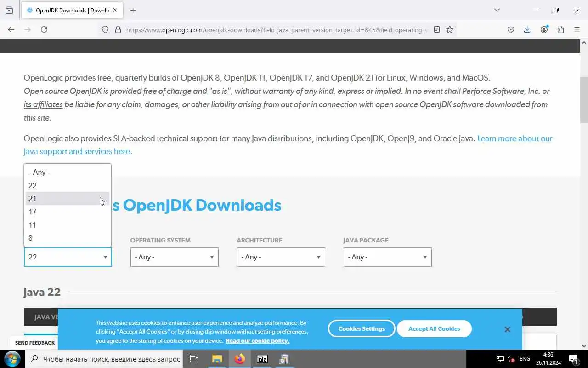
Task: Open 'Read our cookie policy' link
Action: click(257, 341)
